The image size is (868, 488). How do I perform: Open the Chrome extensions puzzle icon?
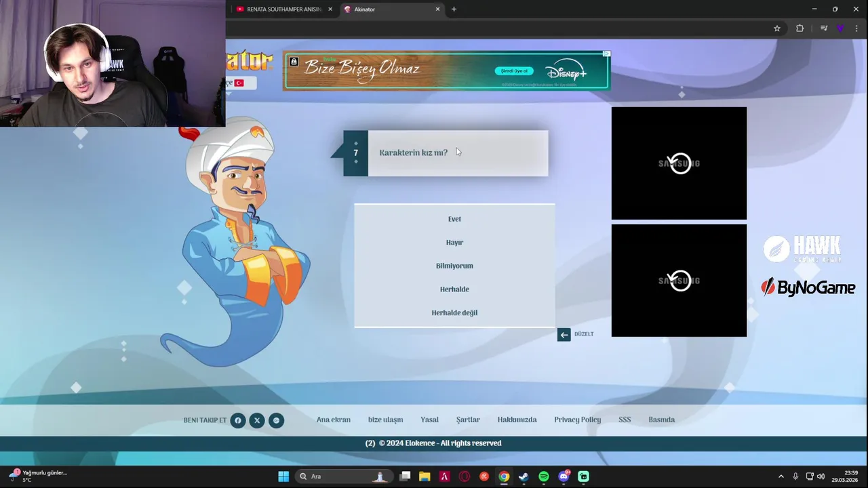click(800, 28)
